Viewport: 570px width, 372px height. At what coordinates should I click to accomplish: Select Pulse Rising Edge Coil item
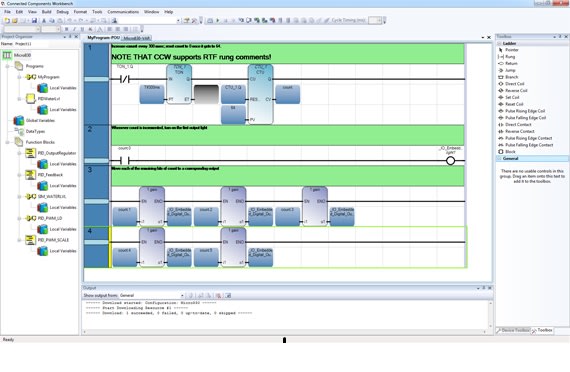(521, 111)
